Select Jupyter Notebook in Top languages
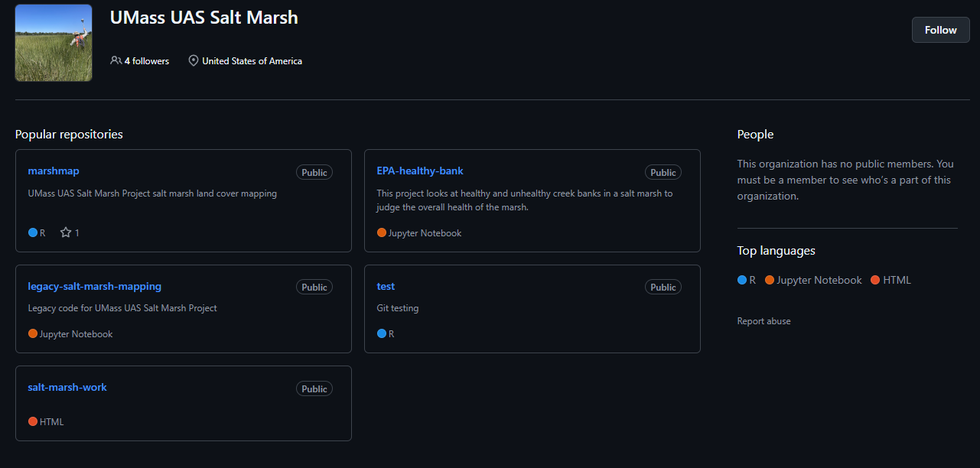 point(813,280)
